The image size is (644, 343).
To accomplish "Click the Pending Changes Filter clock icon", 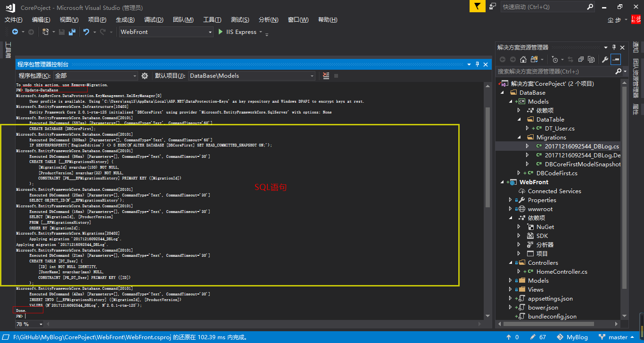I will [x=554, y=59].
